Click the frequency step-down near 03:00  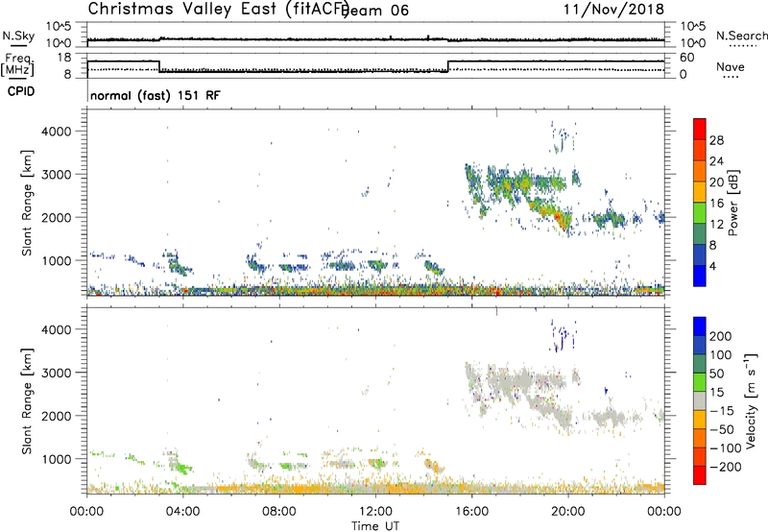(x=159, y=66)
